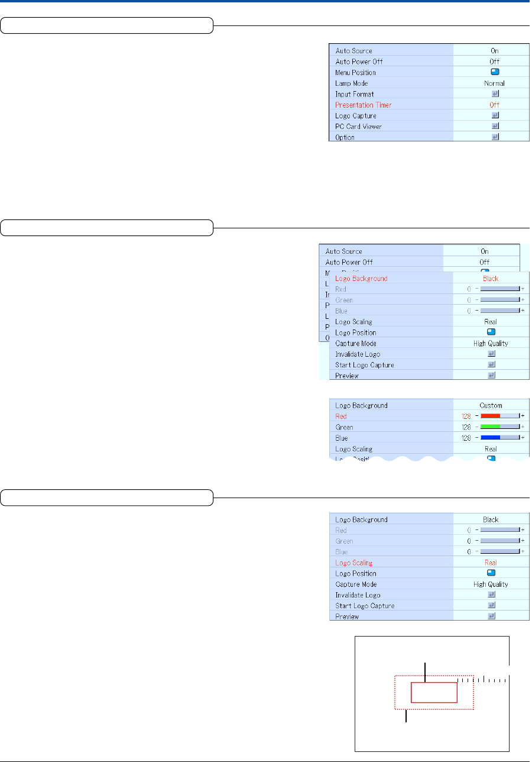Click Logo Position icon where Logo Scaling is highlighted
The width and height of the screenshot is (532, 762).
pos(491,573)
